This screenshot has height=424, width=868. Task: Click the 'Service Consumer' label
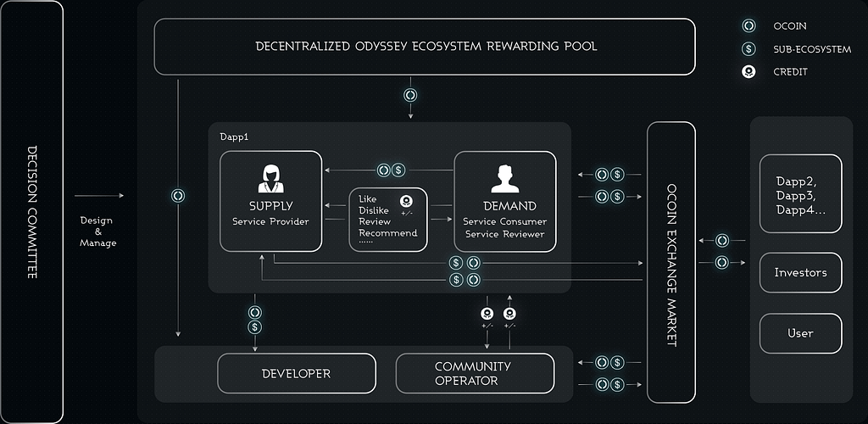(505, 221)
